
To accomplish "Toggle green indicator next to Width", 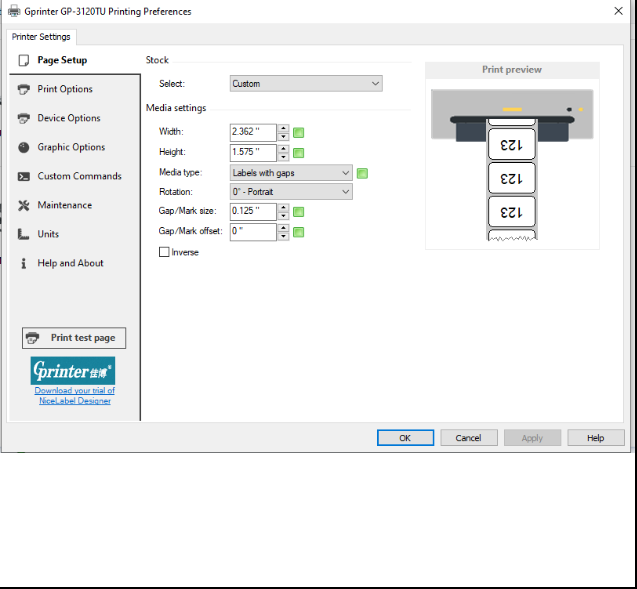I will pyautogui.click(x=299, y=132).
